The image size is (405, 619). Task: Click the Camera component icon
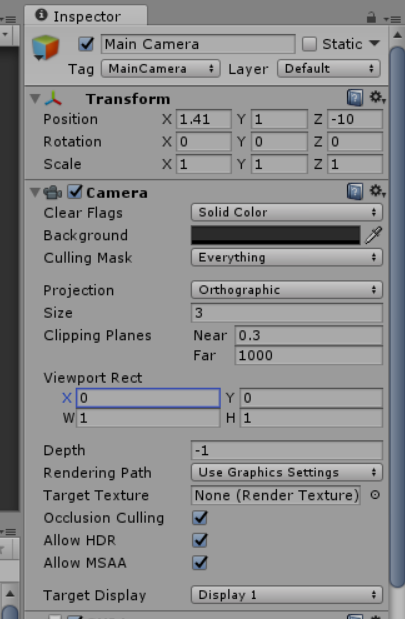[52, 193]
